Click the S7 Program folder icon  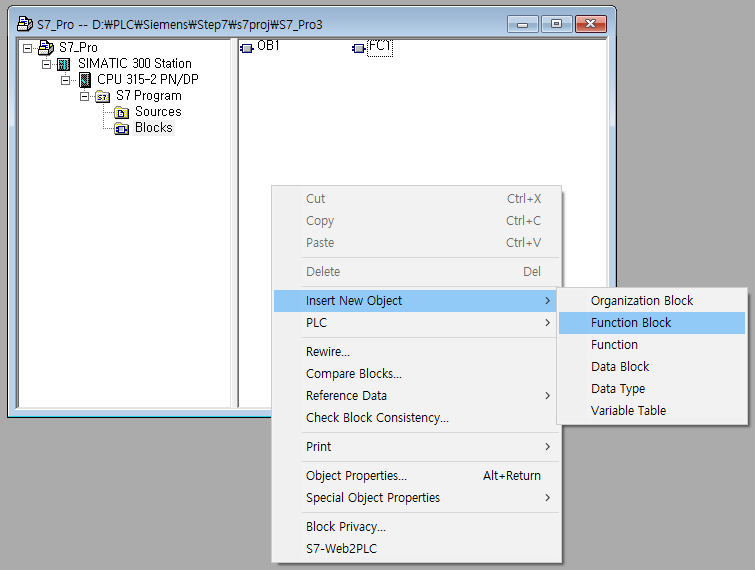click(x=103, y=96)
